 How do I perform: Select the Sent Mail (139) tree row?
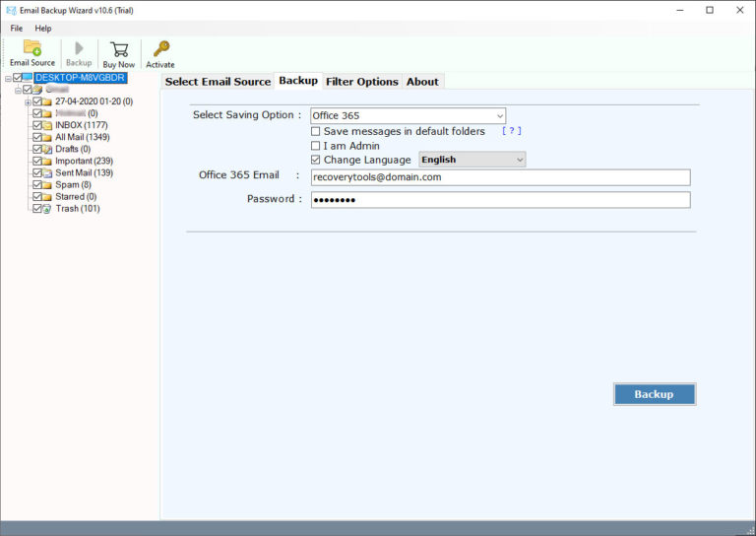[x=84, y=172]
